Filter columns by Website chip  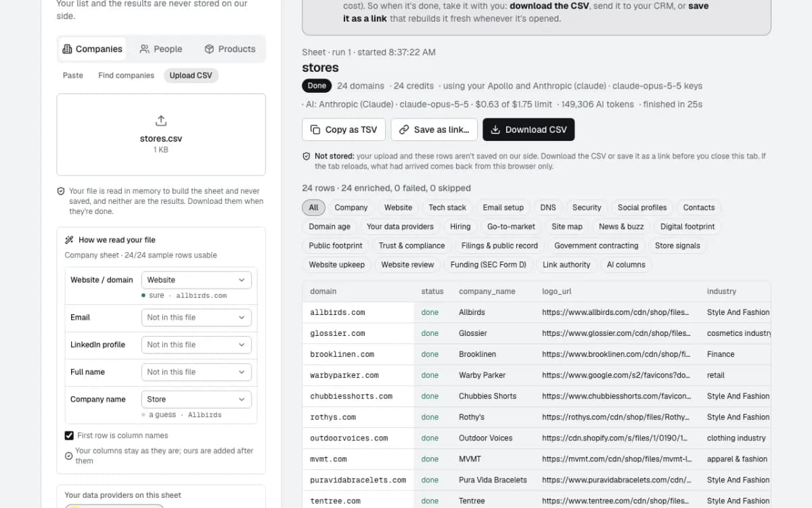[x=398, y=208]
